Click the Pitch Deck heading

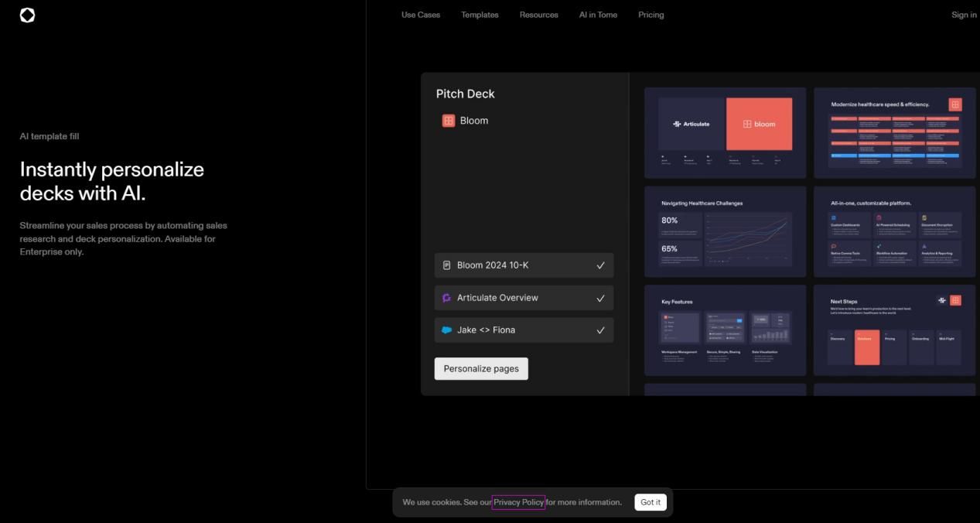click(x=466, y=94)
